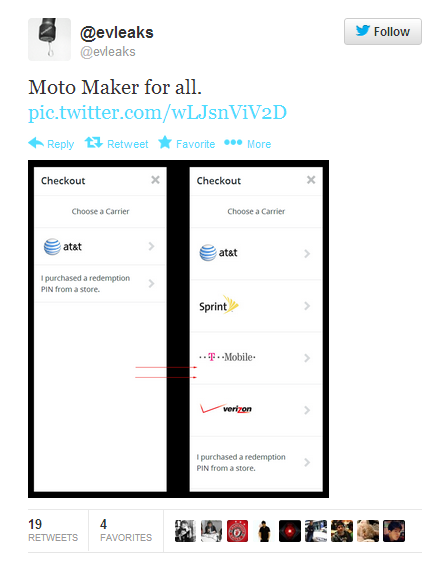437x564 pixels.
Task: Expand the at&t chevron in left panel
Action: point(151,246)
